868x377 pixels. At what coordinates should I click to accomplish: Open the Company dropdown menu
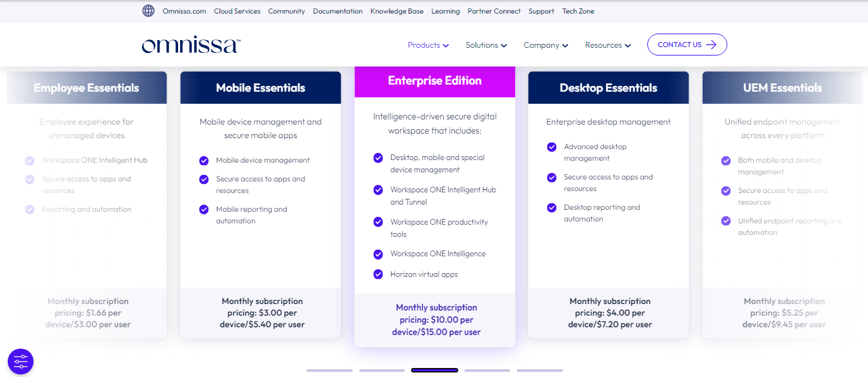pyautogui.click(x=545, y=45)
